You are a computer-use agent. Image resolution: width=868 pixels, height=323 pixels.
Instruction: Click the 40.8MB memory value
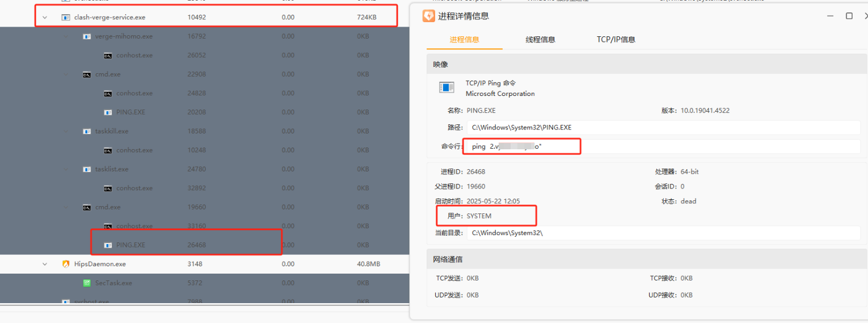click(x=369, y=264)
